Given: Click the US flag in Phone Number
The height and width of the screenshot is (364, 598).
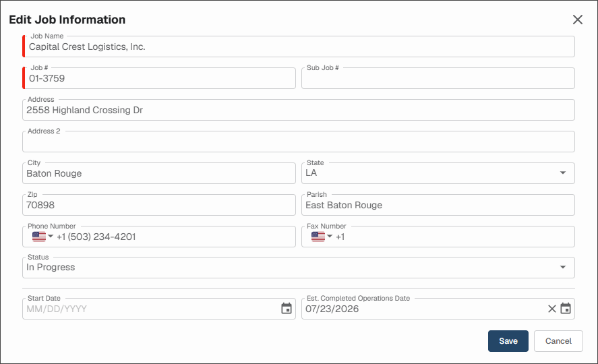Looking at the screenshot, I should pyautogui.click(x=39, y=237).
